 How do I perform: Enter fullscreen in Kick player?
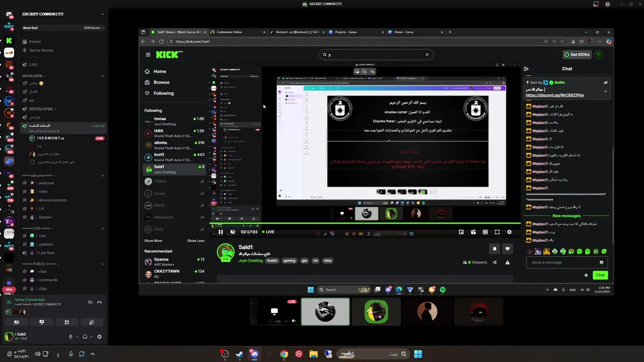497,232
